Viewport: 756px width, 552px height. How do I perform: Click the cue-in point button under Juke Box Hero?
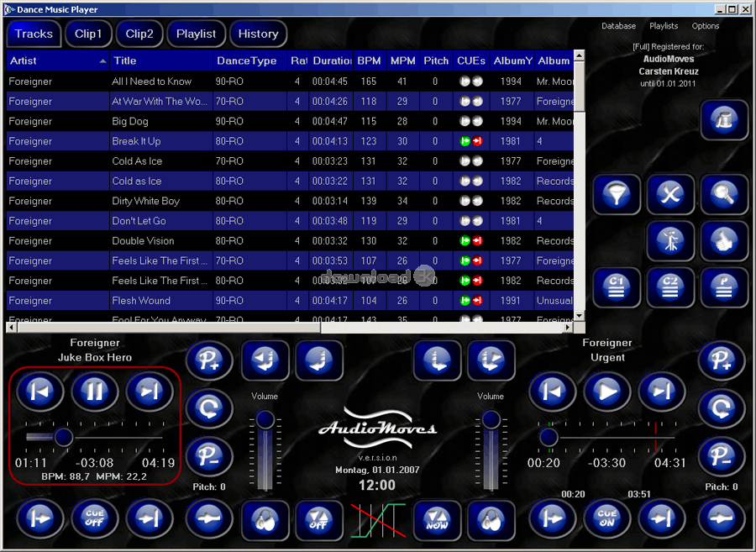[40, 519]
